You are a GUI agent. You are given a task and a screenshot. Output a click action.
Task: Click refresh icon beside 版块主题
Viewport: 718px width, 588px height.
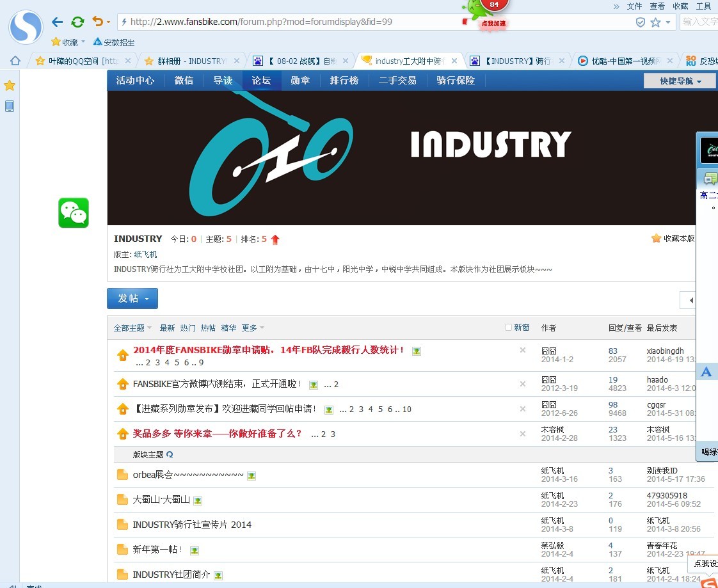pos(170,455)
